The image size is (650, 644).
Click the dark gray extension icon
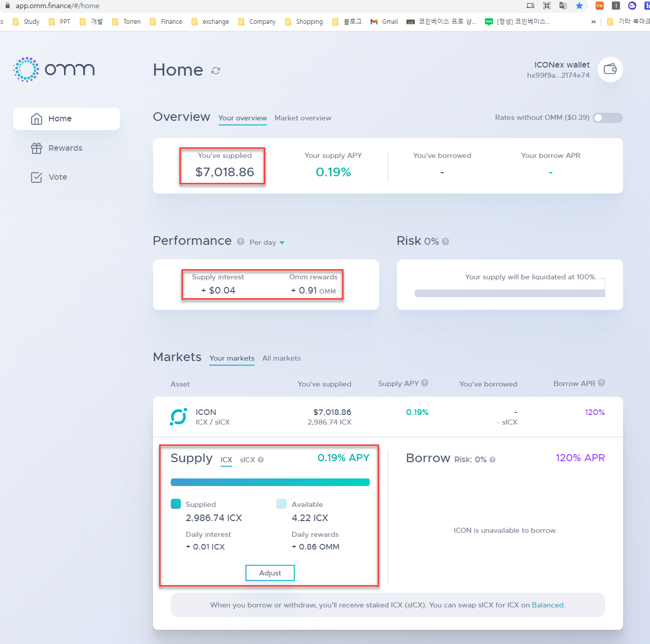coord(616,6)
